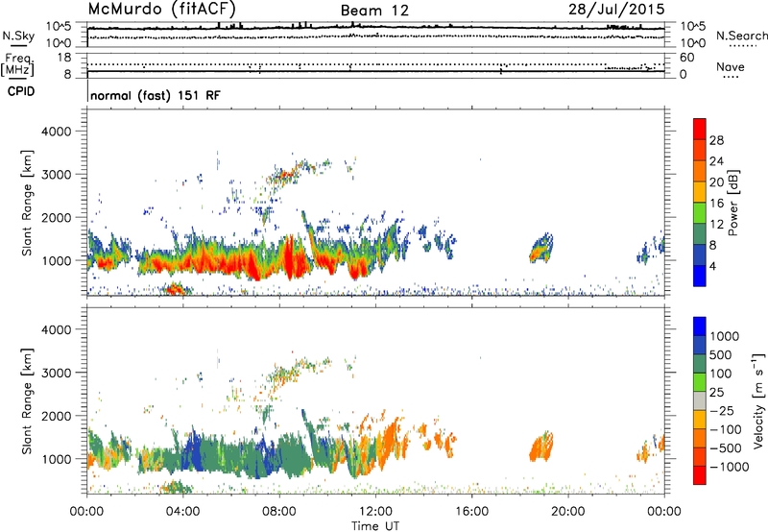
Task: Click the '60' Nave axis tick
Action: coord(687,58)
